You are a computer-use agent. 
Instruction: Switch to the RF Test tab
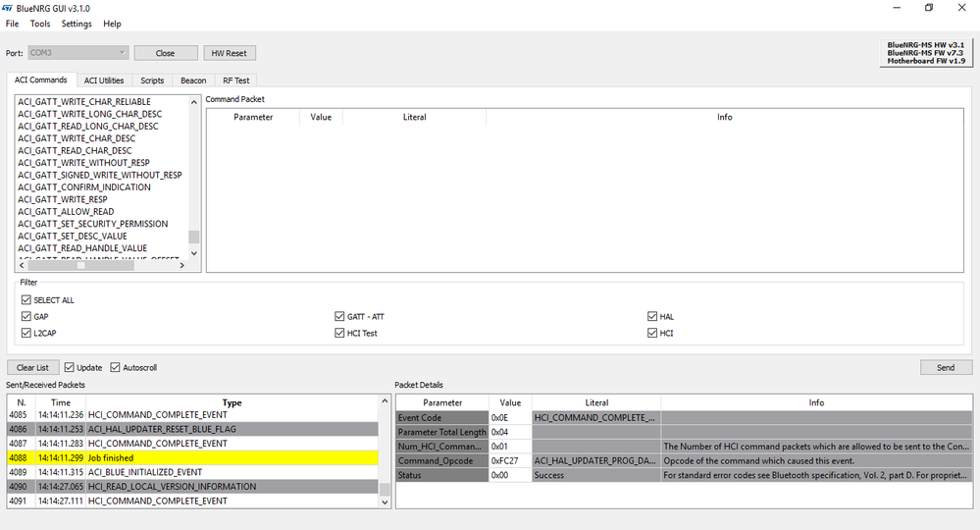(x=235, y=80)
